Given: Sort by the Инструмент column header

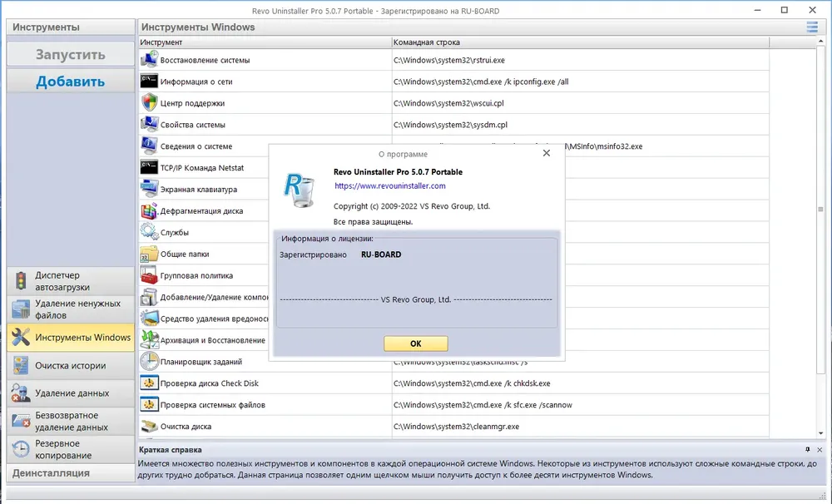Looking at the screenshot, I should (265, 42).
